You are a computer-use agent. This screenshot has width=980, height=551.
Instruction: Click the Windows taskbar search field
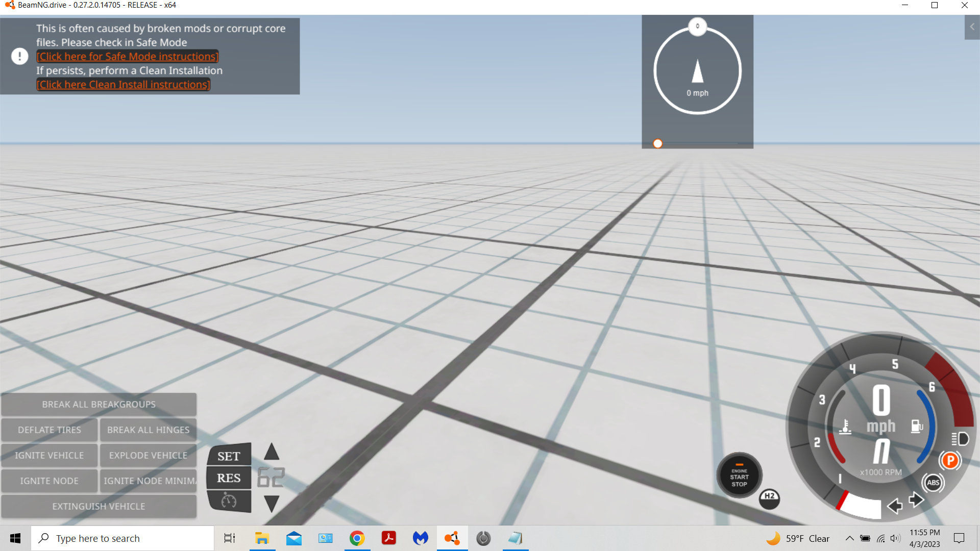pyautogui.click(x=122, y=538)
